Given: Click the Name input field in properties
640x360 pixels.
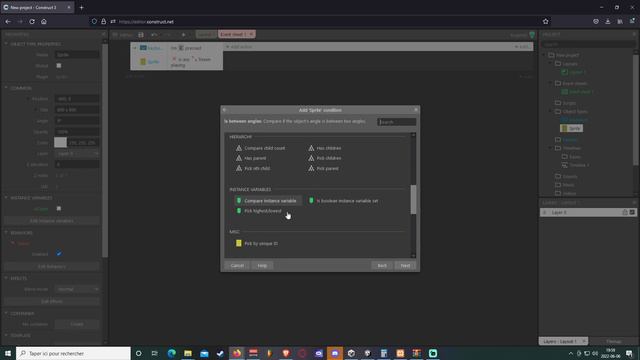Looking at the screenshot, I should coord(77,55).
